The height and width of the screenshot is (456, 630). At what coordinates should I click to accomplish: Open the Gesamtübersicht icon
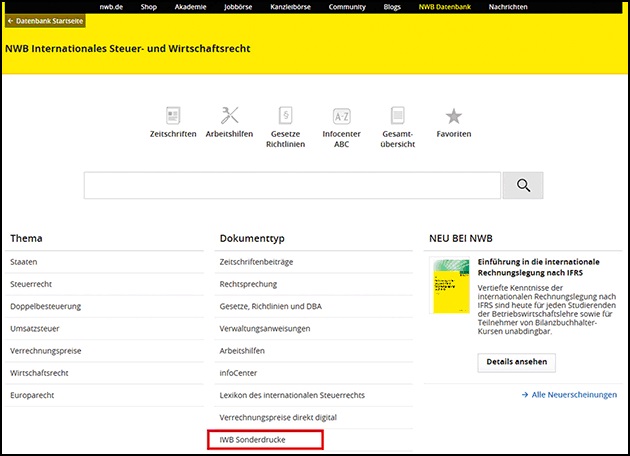pos(397,116)
